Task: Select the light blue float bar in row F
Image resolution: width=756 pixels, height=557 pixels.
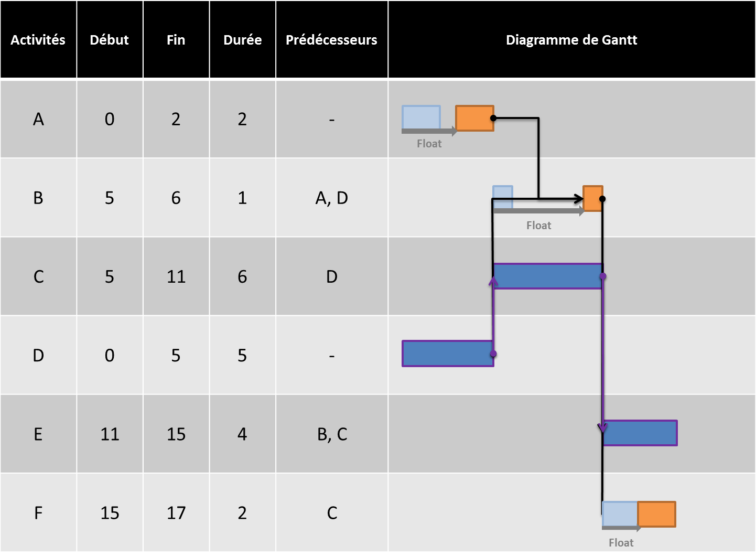Action: click(x=620, y=514)
